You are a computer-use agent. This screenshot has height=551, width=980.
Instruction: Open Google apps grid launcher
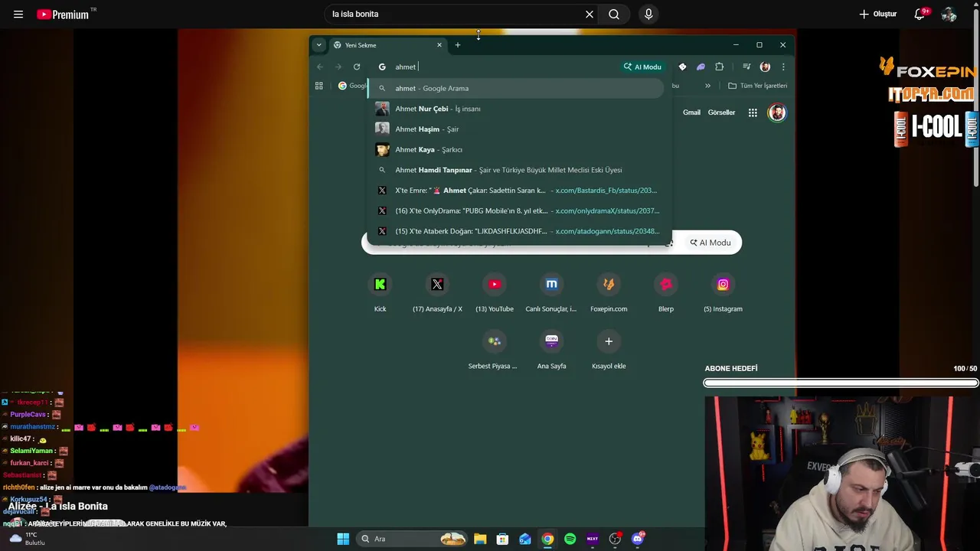pyautogui.click(x=753, y=112)
